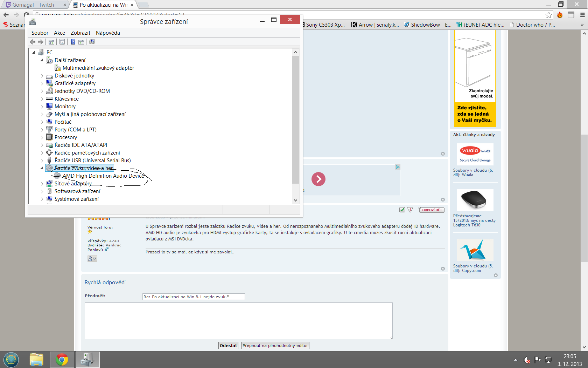The height and width of the screenshot is (368, 588).
Task: Open the Sony C5303 Xp... bookmark
Action: pos(324,25)
